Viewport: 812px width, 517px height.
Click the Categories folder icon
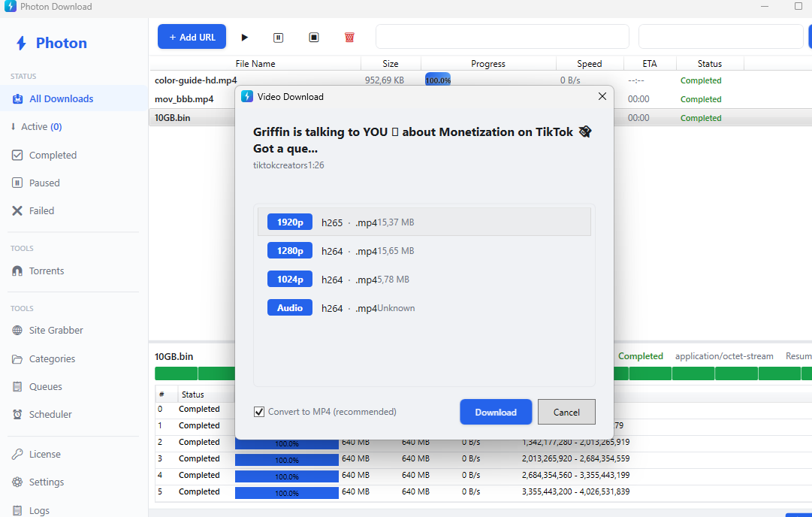17,358
